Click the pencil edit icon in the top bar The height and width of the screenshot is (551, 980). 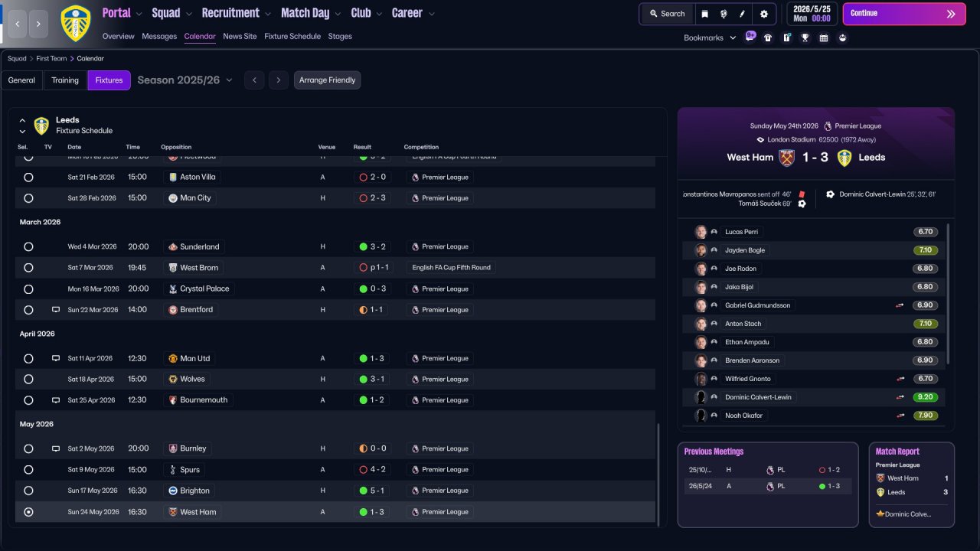tap(742, 14)
